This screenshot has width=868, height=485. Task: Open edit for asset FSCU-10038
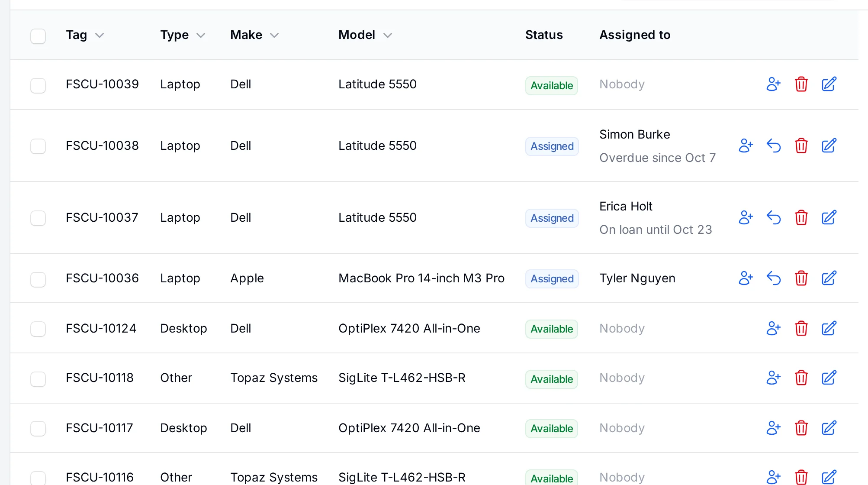coord(829,145)
